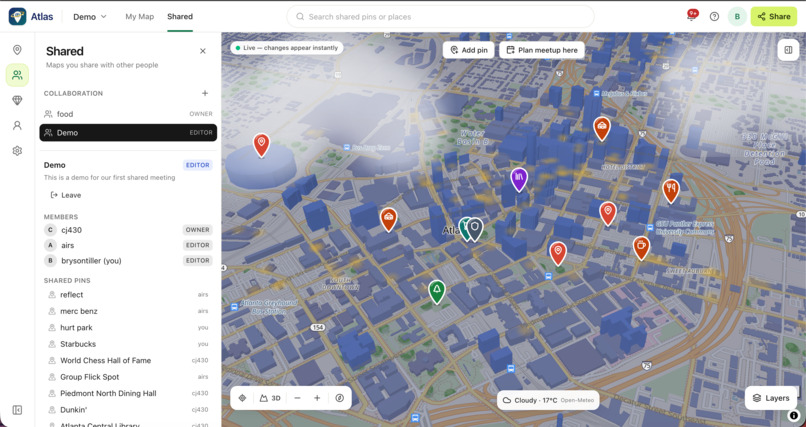Toggle the 3D map view
This screenshot has width=806, height=427.
270,398
